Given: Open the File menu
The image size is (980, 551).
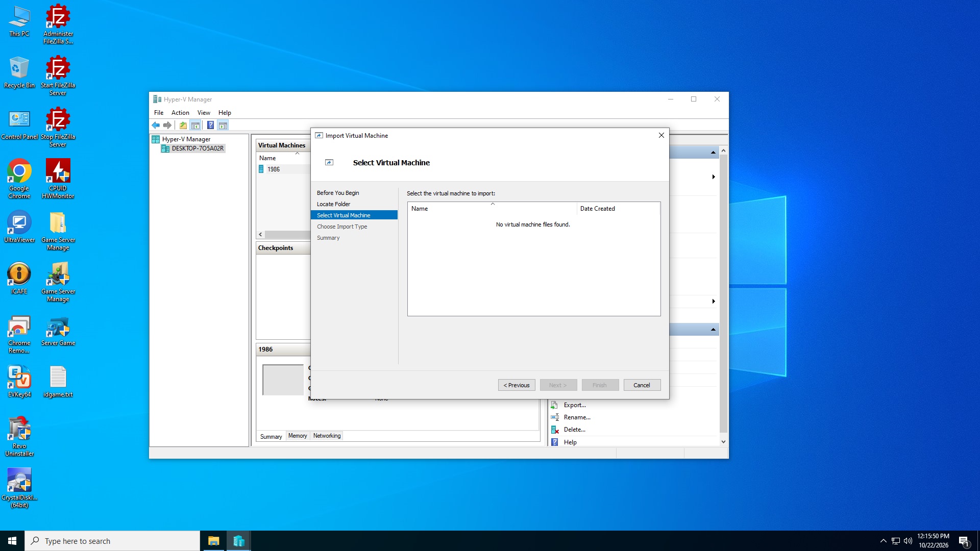Looking at the screenshot, I should click(159, 113).
